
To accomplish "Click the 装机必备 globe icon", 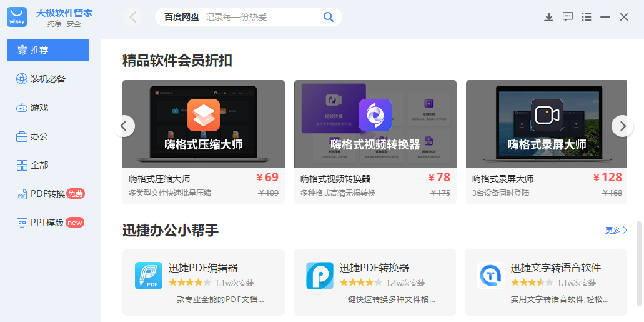I will point(22,79).
